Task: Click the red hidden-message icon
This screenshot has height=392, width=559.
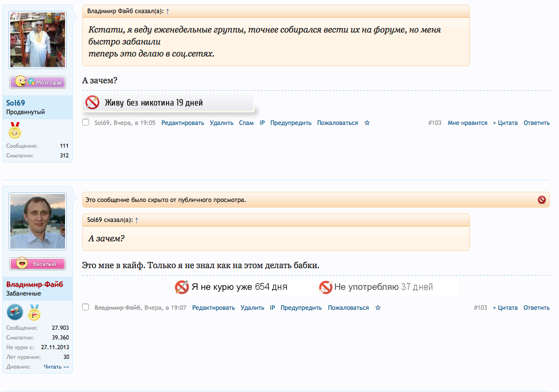Action: click(541, 200)
